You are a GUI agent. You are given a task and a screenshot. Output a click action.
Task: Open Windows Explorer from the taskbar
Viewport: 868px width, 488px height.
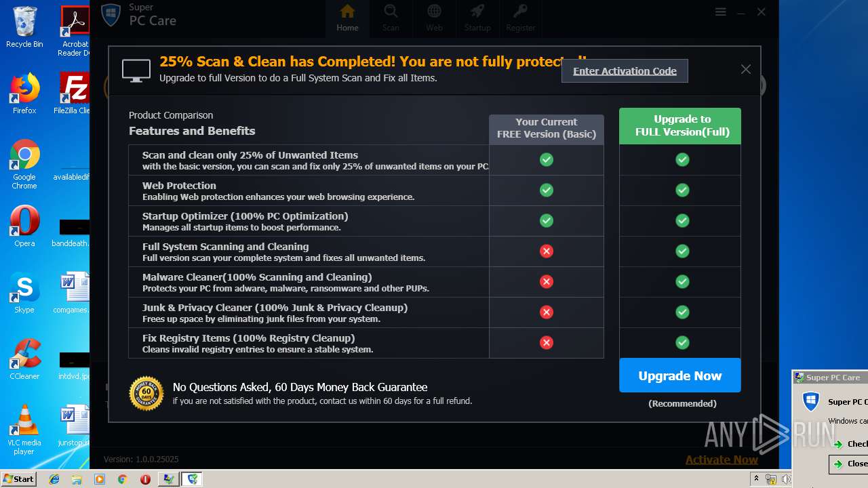click(77, 479)
